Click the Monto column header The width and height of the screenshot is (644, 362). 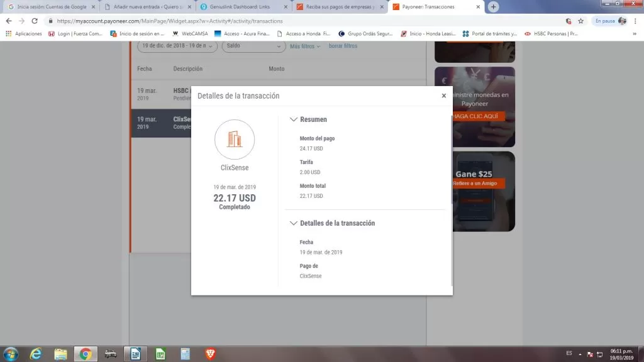(x=277, y=69)
